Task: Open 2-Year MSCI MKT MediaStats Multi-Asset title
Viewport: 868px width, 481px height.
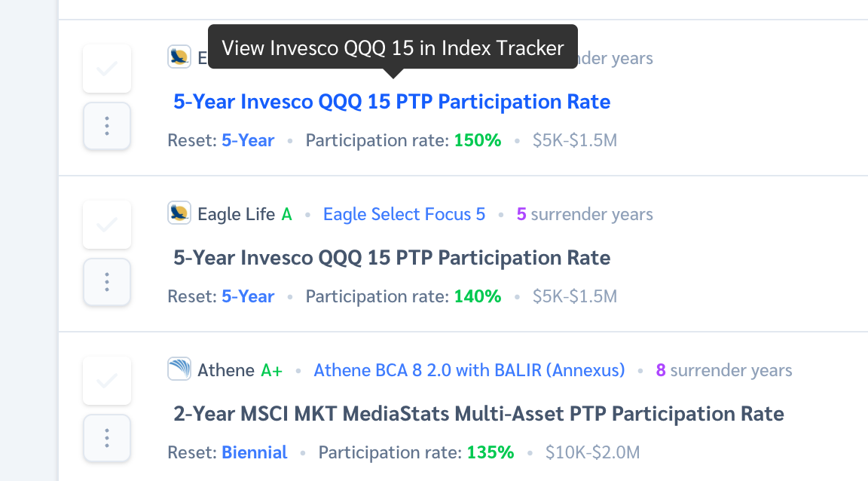Action: (x=479, y=414)
